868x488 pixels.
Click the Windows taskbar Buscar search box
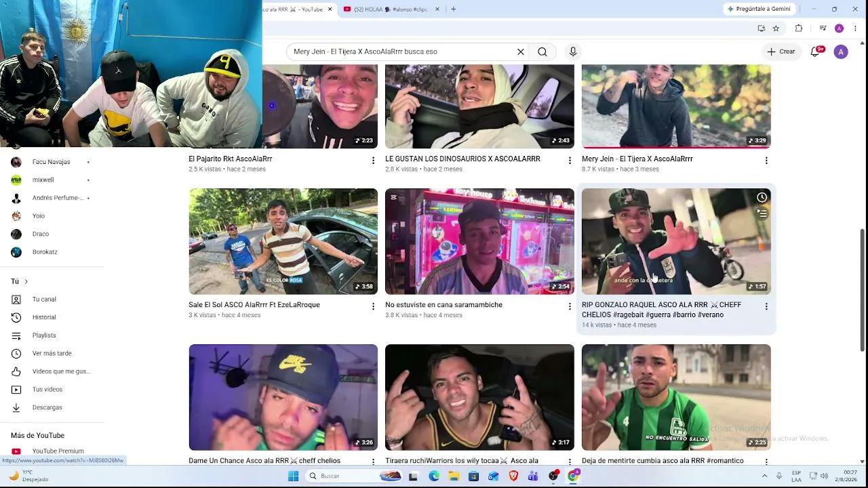pyautogui.click(x=355, y=476)
